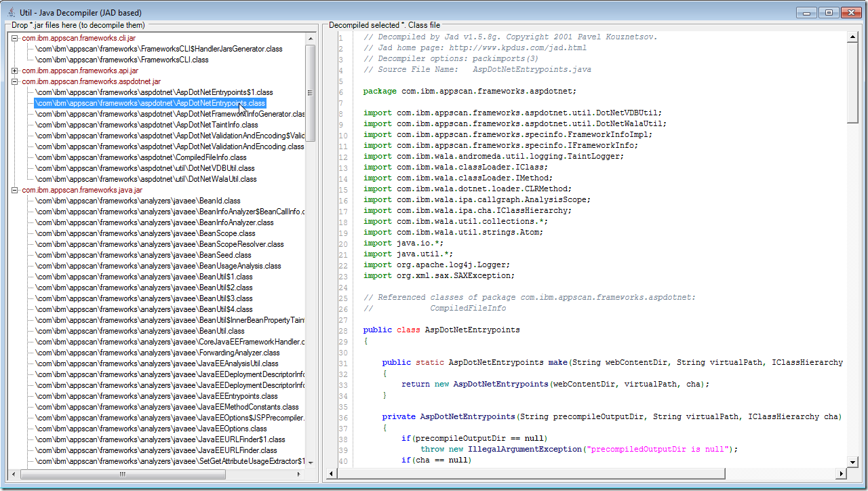Open AspDotNetTaintInfo.class entry
The width and height of the screenshot is (868, 491).
[x=146, y=125]
